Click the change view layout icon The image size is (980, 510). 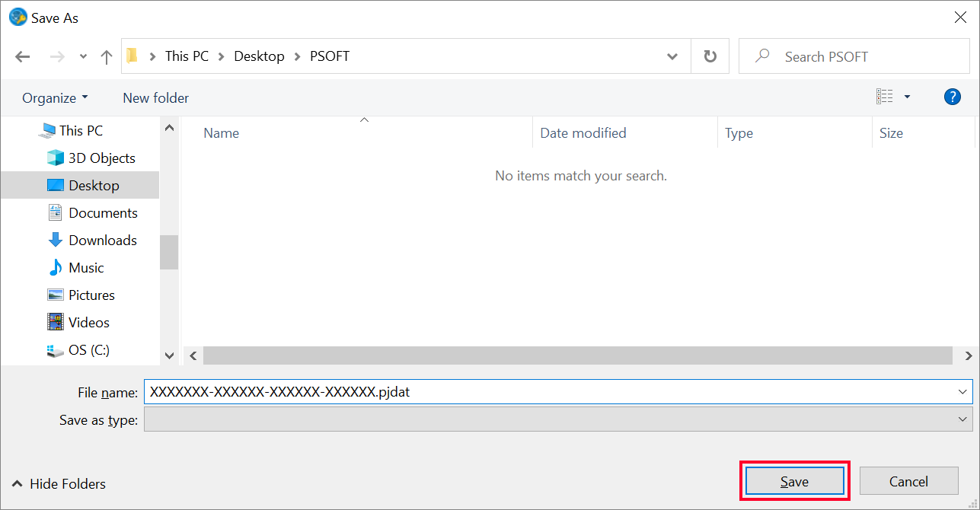tap(885, 97)
